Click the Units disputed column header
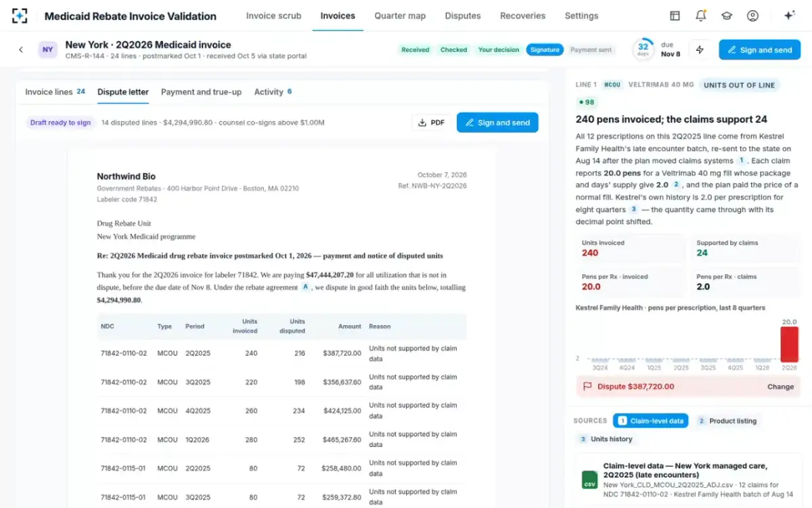Image resolution: width=812 pixels, height=508 pixels. 292,326
